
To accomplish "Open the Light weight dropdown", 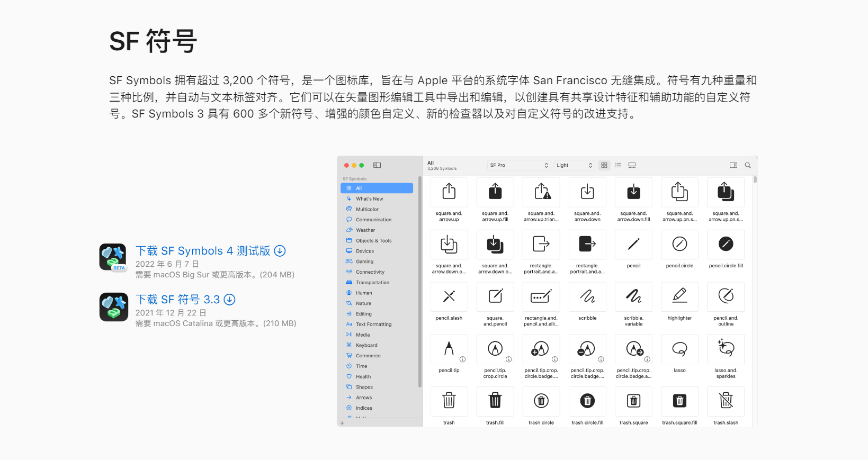I will [x=575, y=165].
